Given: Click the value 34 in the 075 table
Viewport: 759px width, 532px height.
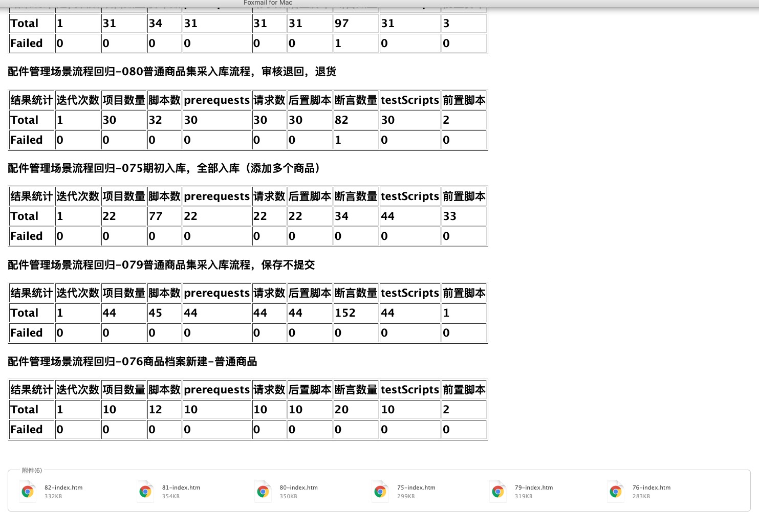Looking at the screenshot, I should (x=341, y=216).
